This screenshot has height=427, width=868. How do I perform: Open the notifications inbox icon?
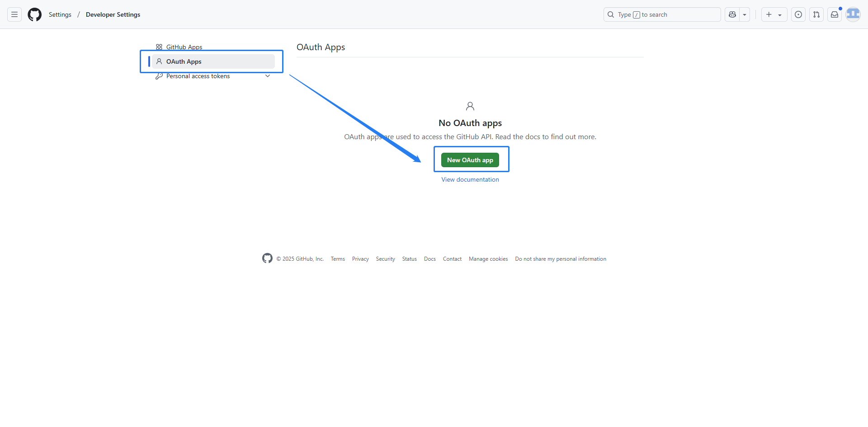[x=835, y=14]
